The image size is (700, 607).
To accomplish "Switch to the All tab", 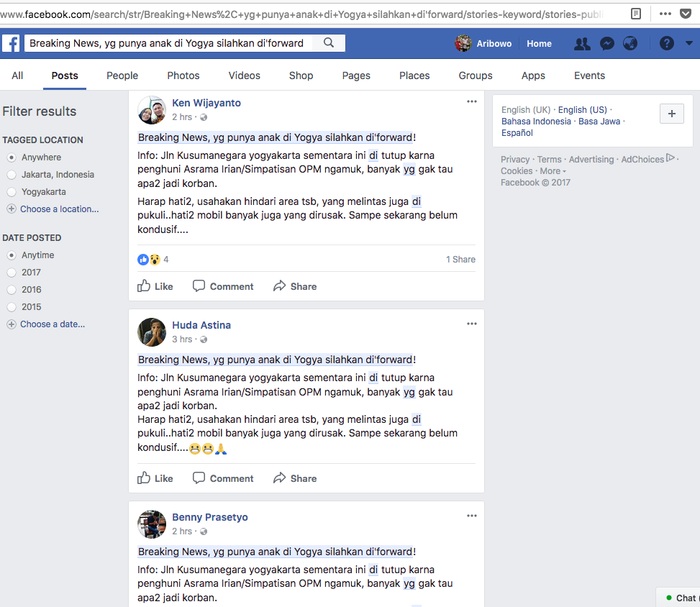I will click(17, 76).
